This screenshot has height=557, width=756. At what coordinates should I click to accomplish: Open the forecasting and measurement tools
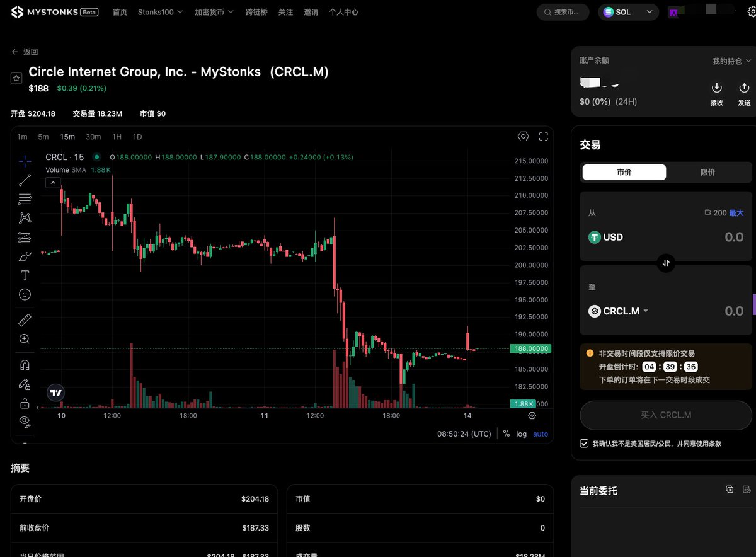(x=25, y=238)
